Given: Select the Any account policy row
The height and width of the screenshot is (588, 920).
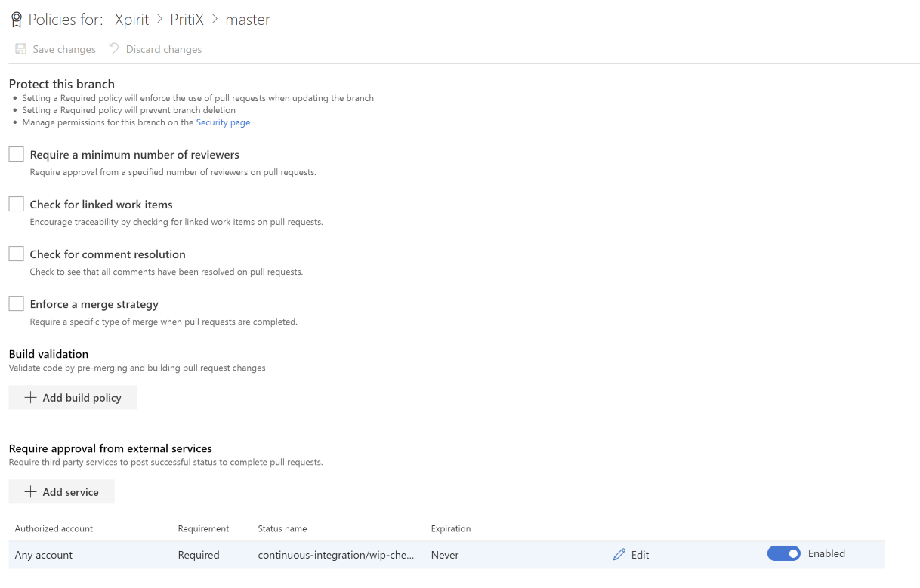Looking at the screenshot, I should (44, 555).
